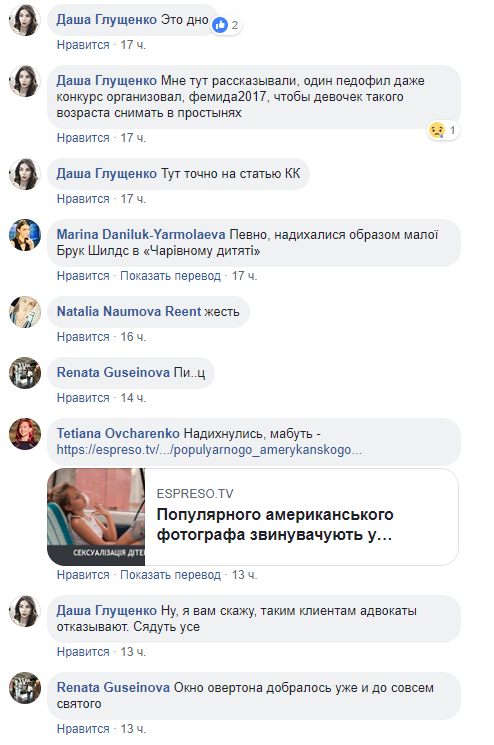
Task: Open Marina Daniluk-Yarmolaeva profile name
Action: tap(141, 234)
